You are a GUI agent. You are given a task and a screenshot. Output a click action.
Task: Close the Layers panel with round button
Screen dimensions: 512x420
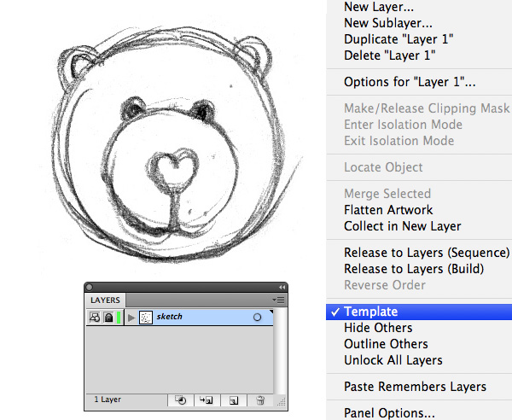(x=89, y=287)
